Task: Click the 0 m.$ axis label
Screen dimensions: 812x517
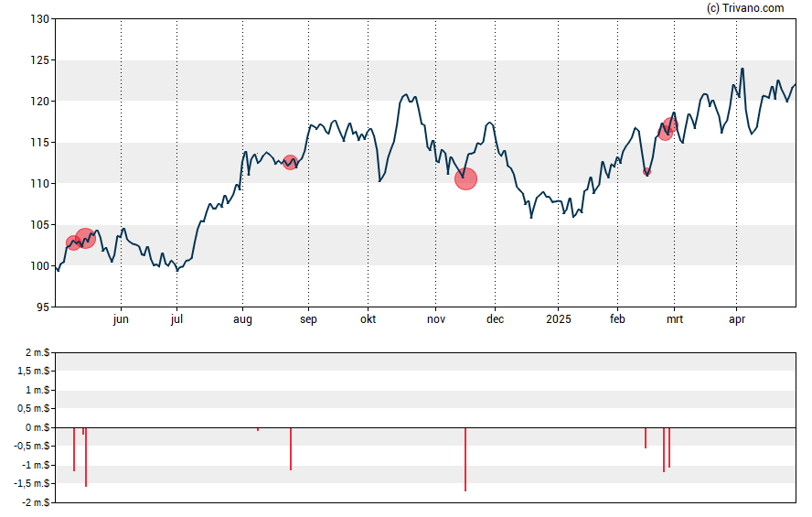Action: point(37,427)
